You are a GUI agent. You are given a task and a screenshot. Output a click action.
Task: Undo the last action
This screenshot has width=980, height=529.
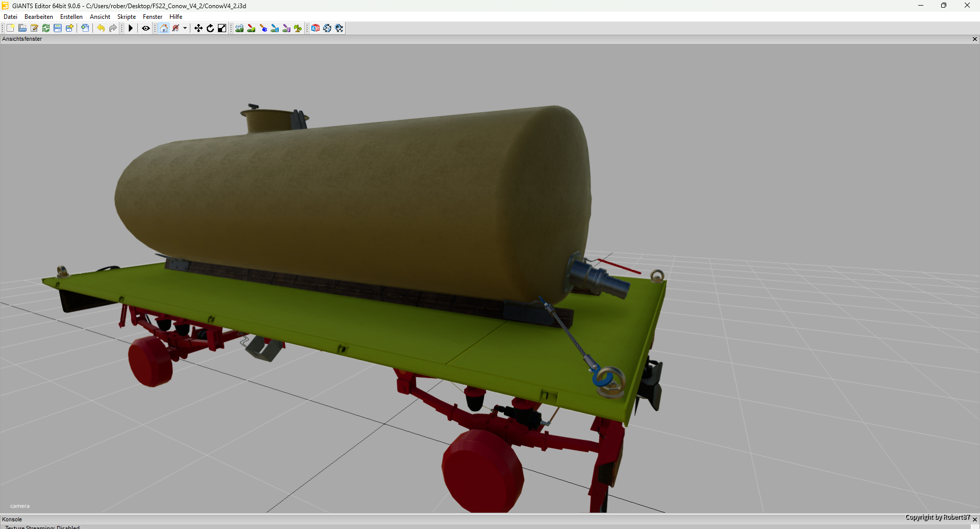coord(101,28)
